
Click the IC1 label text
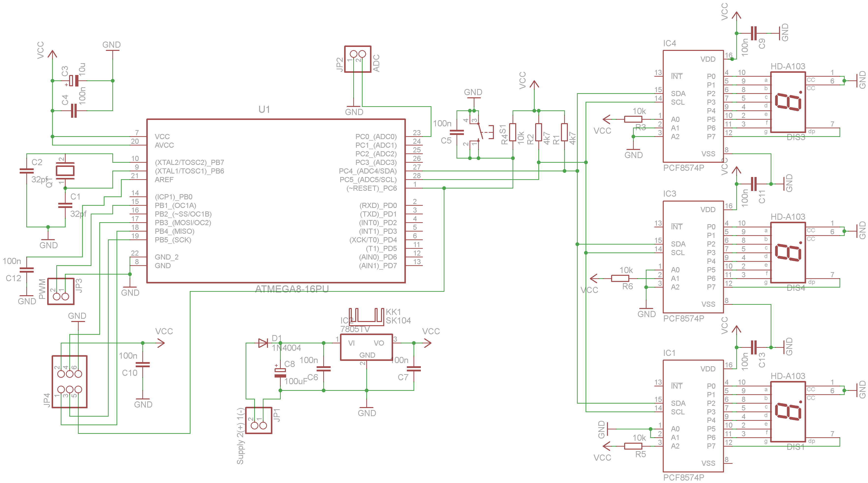tap(670, 353)
